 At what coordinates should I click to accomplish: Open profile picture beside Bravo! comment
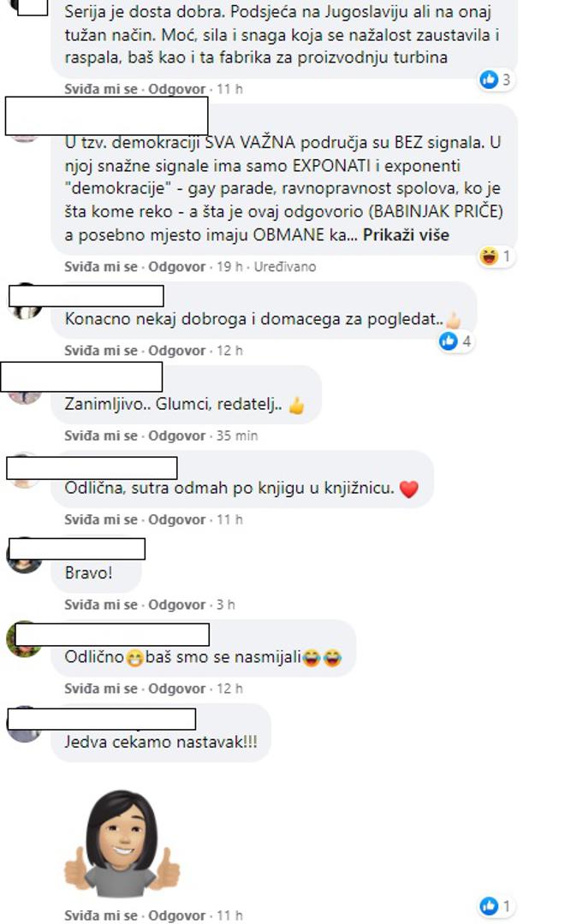coord(24,556)
